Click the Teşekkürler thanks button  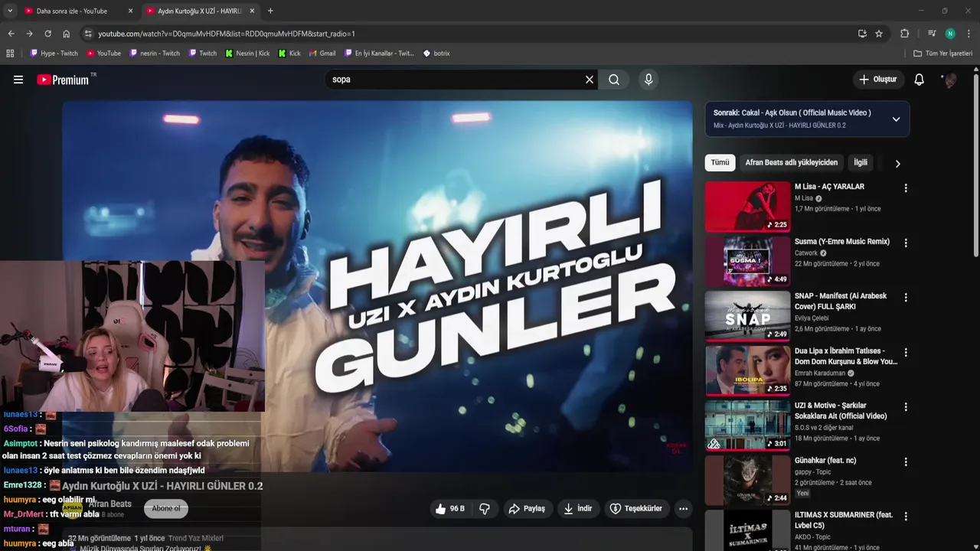(x=636, y=509)
